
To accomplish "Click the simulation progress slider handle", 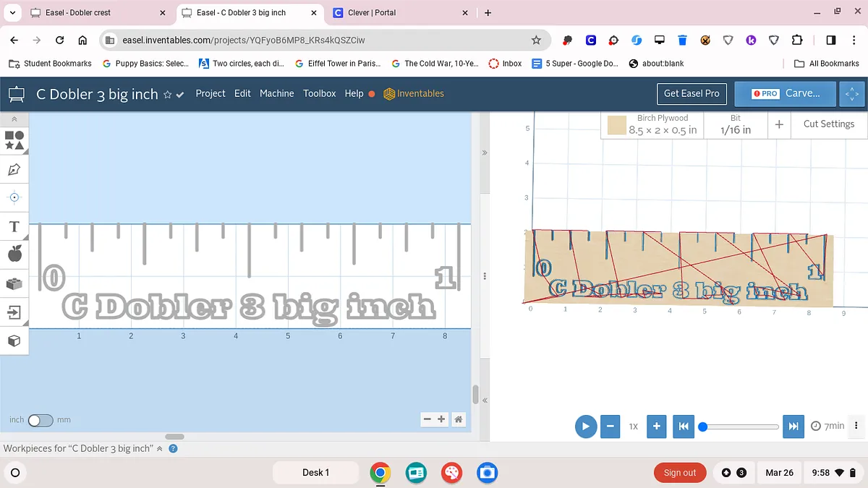I will click(702, 427).
